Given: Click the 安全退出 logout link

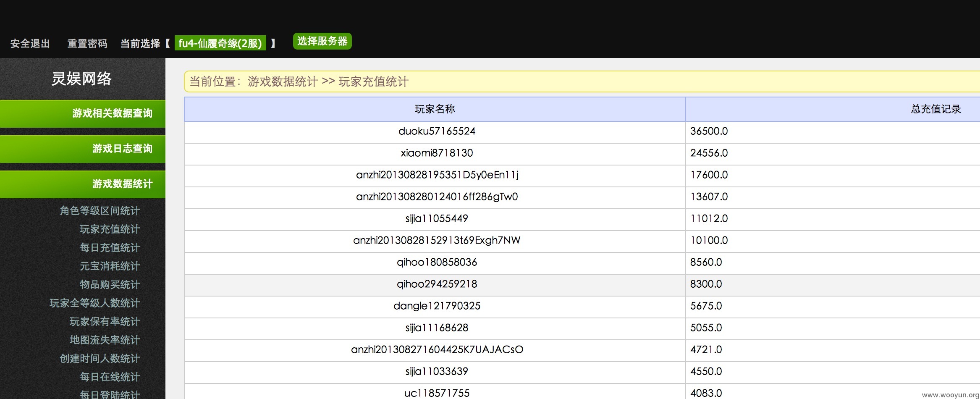Looking at the screenshot, I should point(30,44).
